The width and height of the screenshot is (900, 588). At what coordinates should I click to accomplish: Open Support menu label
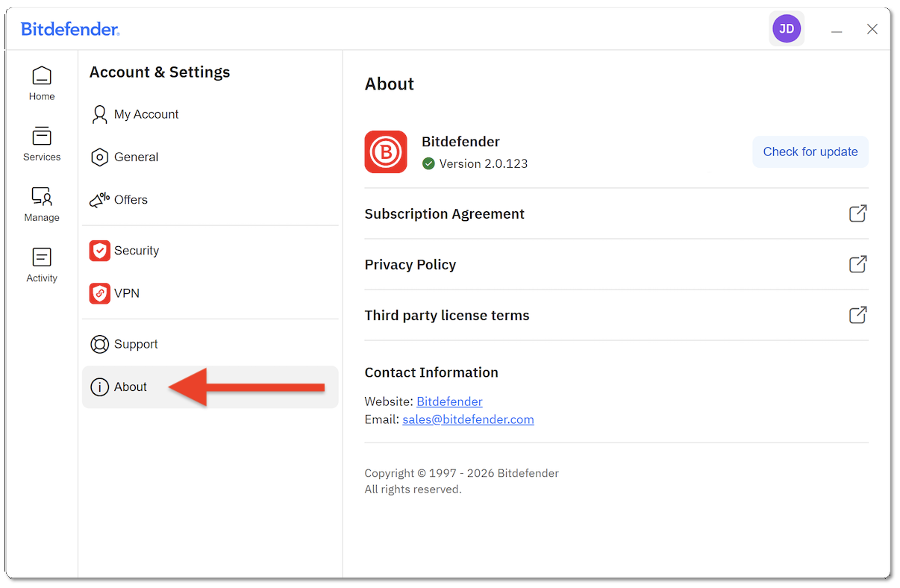(x=136, y=344)
